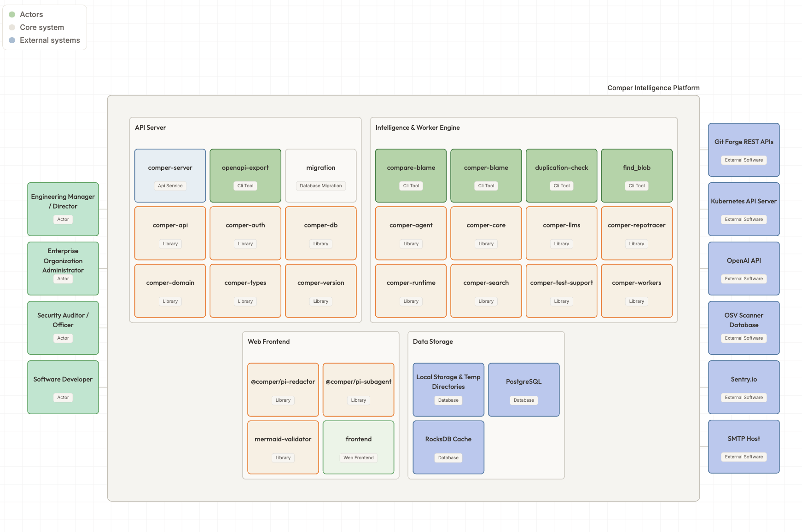Screen dimensions: 802x532
Task: Click the comper-agent library node
Action: pos(411,233)
